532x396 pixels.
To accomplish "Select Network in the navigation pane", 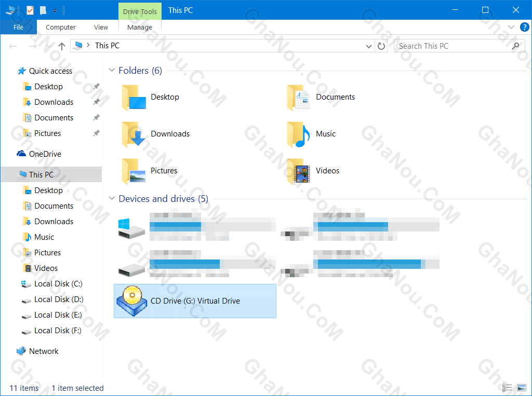I will 44,351.
